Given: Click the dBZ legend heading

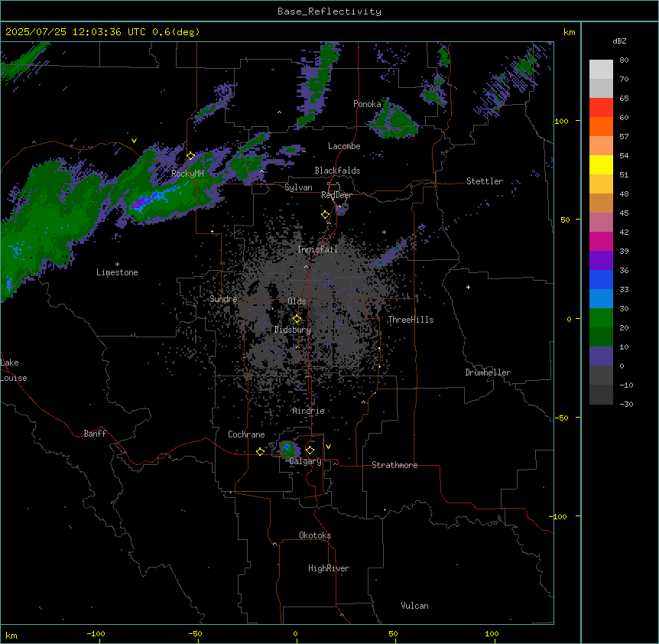Looking at the screenshot, I should click(x=619, y=41).
